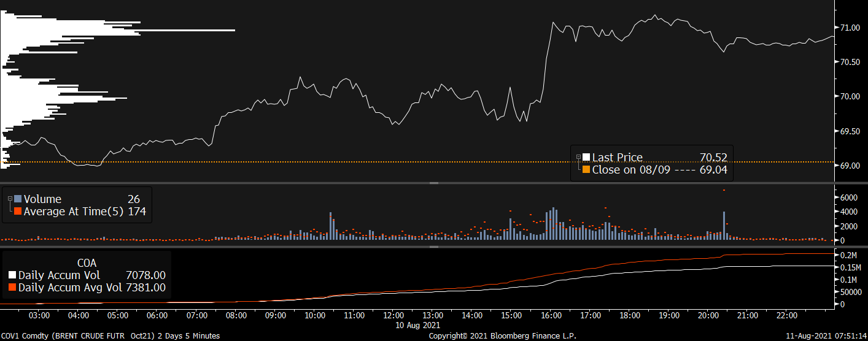The image size is (868, 341).
Task: Click the orange Daily Accum Avg Vol swatch
Action: [13, 287]
